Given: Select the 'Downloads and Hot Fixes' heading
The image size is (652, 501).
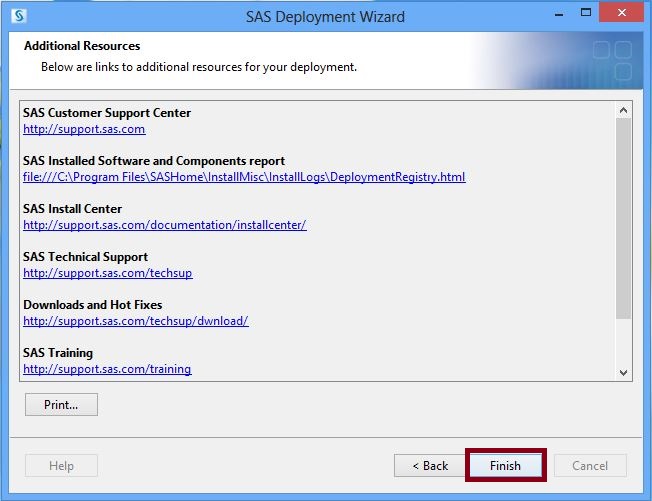Looking at the screenshot, I should [x=93, y=305].
